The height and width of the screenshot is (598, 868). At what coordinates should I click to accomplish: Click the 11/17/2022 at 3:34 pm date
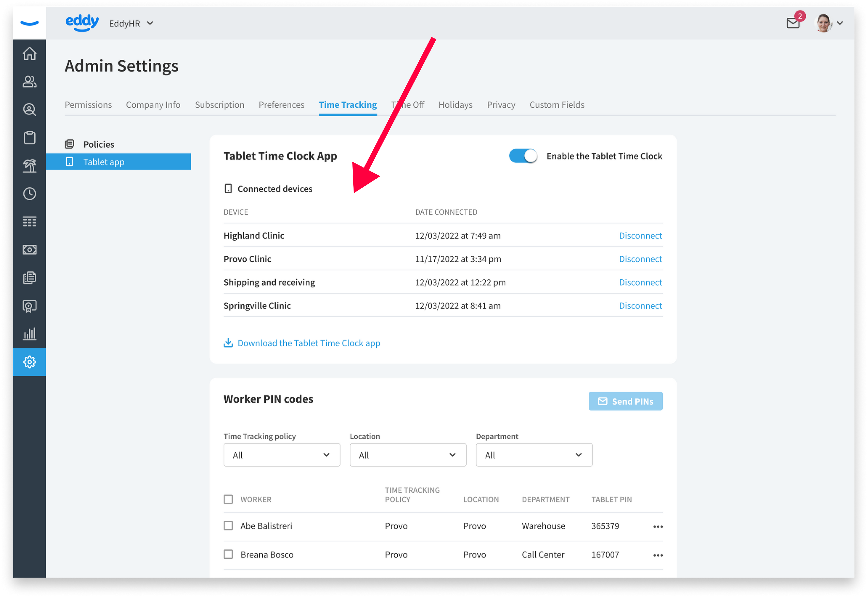click(x=458, y=259)
